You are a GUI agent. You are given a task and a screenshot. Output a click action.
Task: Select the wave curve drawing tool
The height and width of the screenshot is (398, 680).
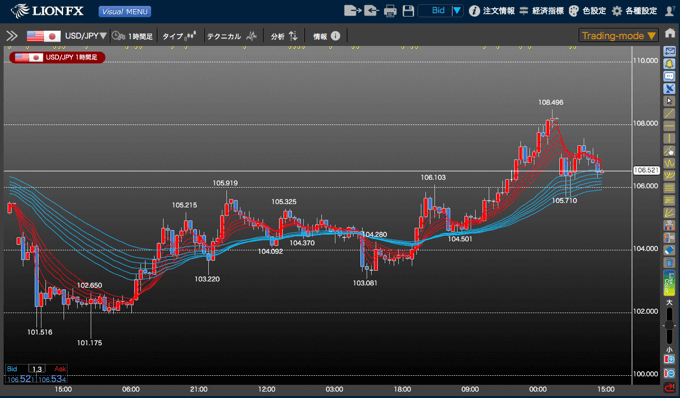(x=669, y=163)
